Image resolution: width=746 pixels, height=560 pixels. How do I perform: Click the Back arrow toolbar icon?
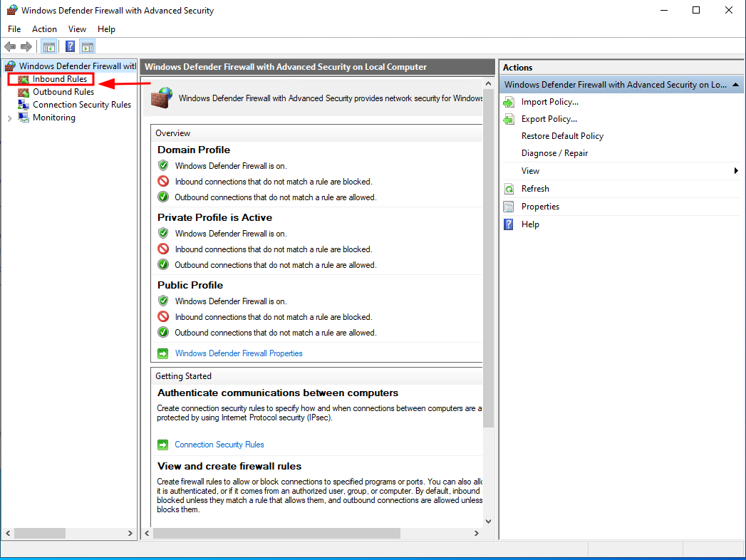pyautogui.click(x=10, y=46)
